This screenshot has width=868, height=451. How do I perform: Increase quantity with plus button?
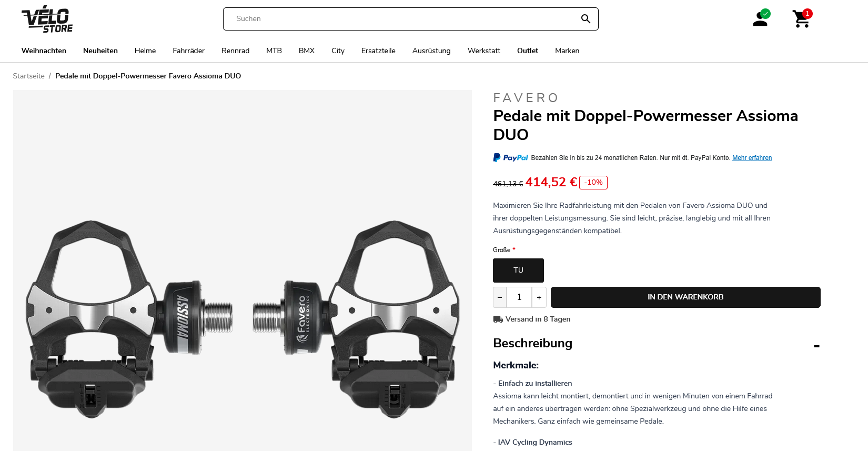[x=539, y=297]
